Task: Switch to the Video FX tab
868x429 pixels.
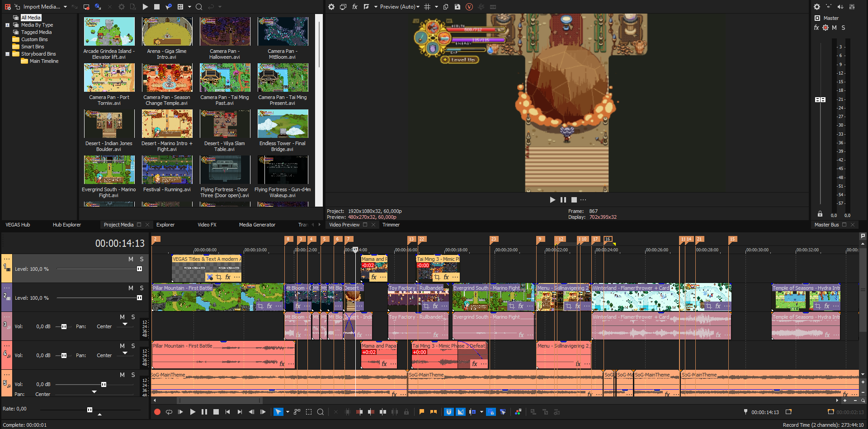Action: 207,225
